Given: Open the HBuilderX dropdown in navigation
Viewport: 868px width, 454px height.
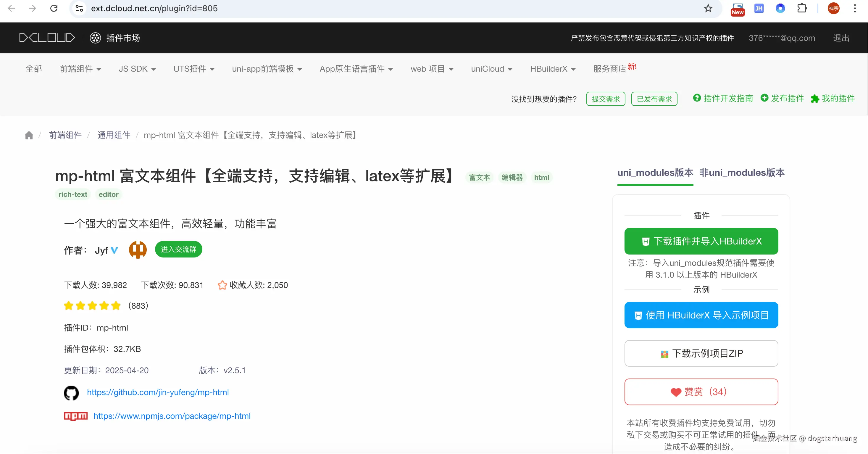Looking at the screenshot, I should tap(552, 68).
